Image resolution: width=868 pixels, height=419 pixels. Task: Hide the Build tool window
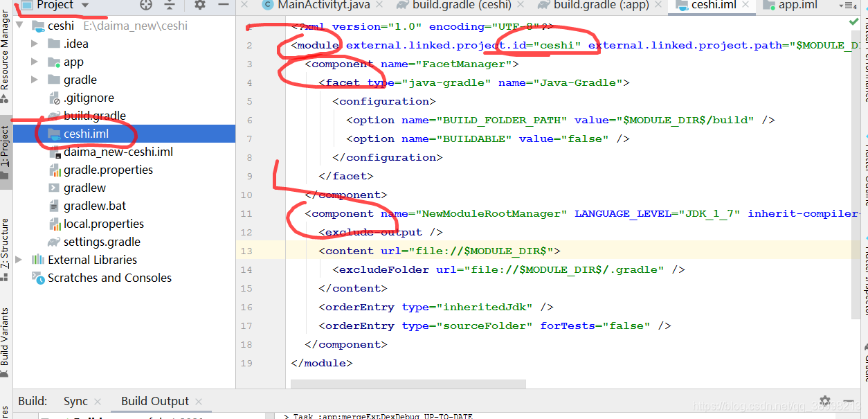click(x=847, y=401)
